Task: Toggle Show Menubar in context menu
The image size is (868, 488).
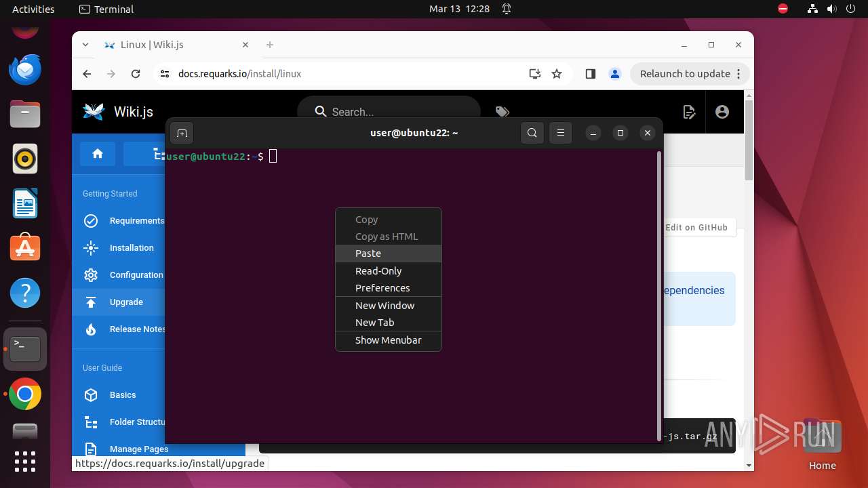Action: click(x=389, y=340)
